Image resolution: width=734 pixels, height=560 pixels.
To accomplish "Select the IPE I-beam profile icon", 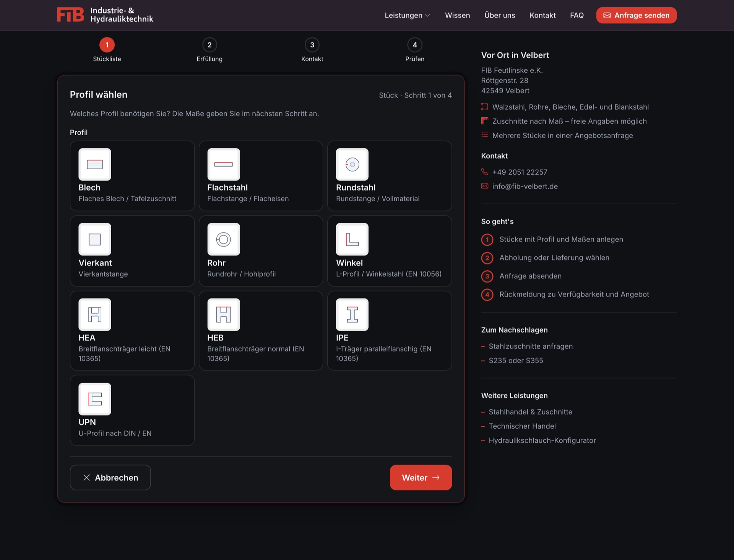I will (x=352, y=314).
